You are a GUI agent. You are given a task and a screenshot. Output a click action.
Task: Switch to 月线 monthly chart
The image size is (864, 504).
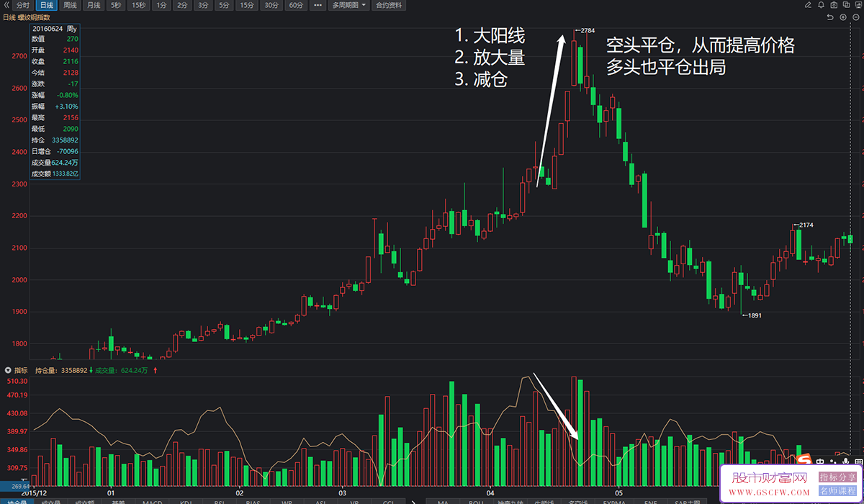pyautogui.click(x=93, y=5)
